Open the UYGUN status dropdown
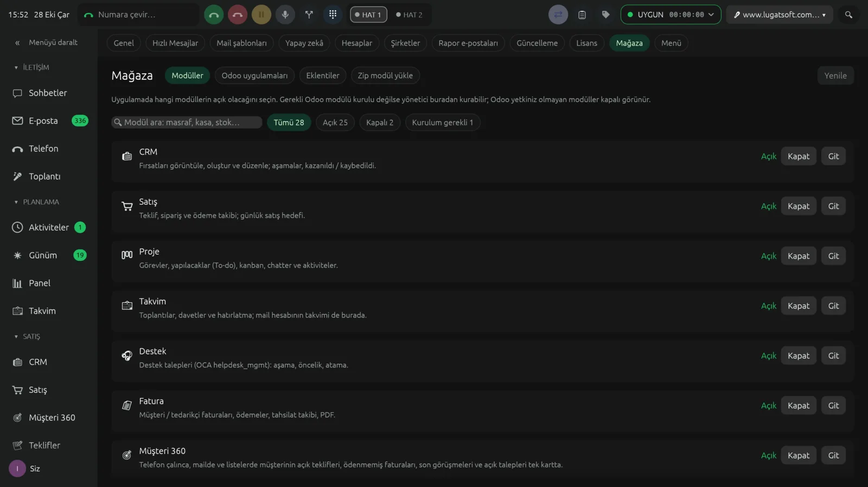Image resolution: width=868 pixels, height=487 pixels. coord(671,15)
